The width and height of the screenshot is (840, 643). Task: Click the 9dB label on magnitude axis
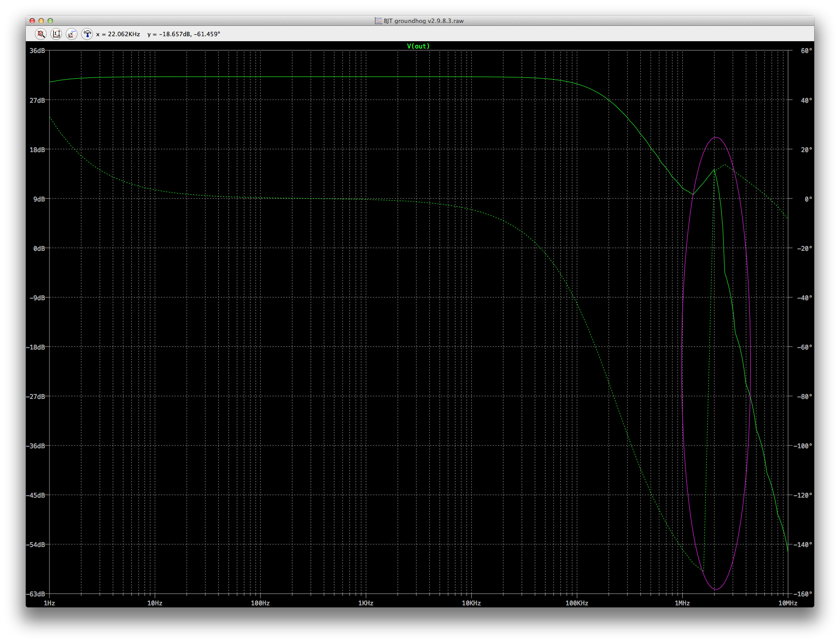coord(39,199)
